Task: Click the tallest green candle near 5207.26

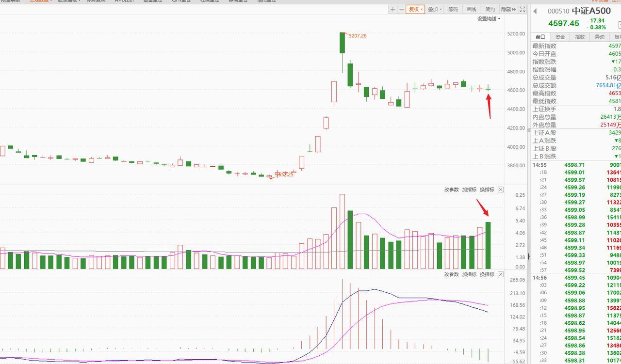Action: point(343,43)
